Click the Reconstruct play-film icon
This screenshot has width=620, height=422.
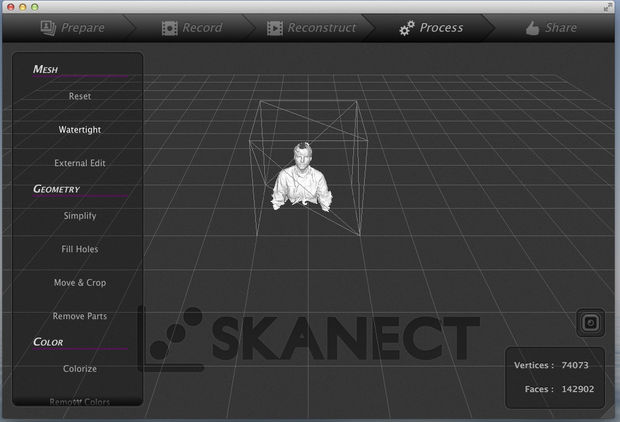coord(274,28)
